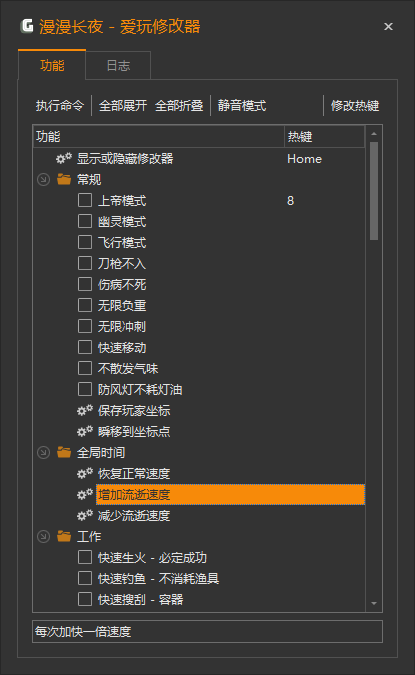The image size is (415, 675).
Task: Click the 全部折叠 button
Action: pos(179,105)
